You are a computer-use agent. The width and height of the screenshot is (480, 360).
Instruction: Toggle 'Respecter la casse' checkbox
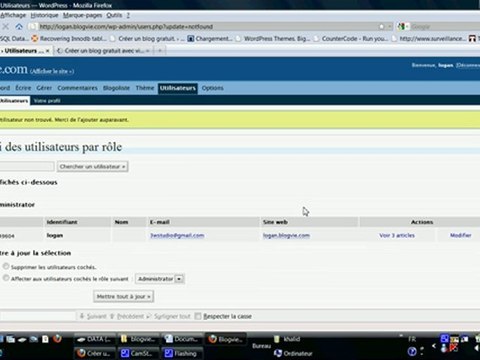pyautogui.click(x=198, y=316)
